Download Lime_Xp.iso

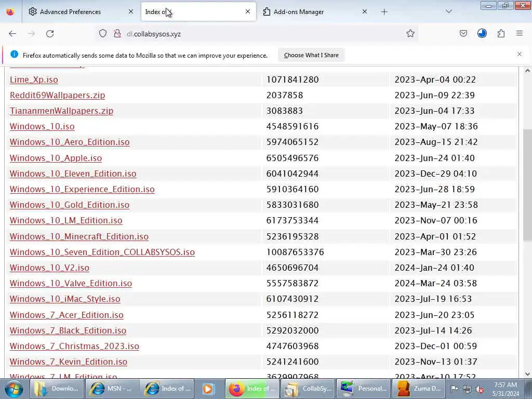[34, 79]
